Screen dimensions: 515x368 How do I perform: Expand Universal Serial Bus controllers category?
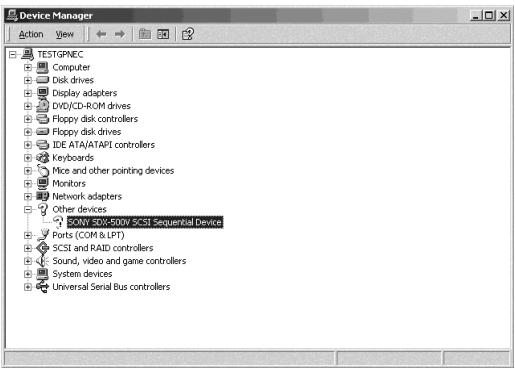tap(28, 287)
